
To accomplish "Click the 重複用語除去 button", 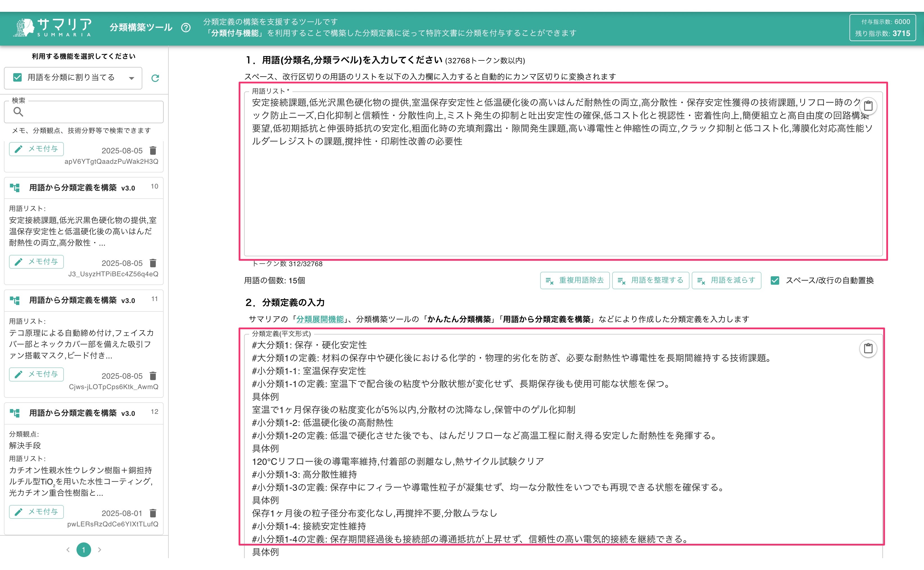I will (x=575, y=280).
